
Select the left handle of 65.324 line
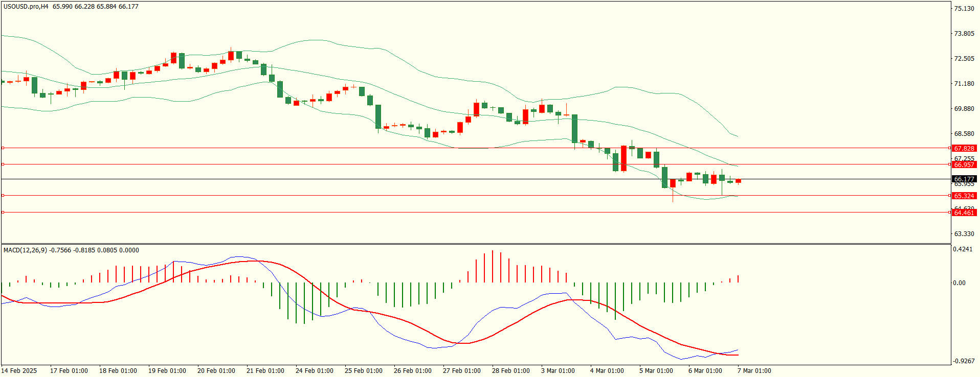click(3, 196)
